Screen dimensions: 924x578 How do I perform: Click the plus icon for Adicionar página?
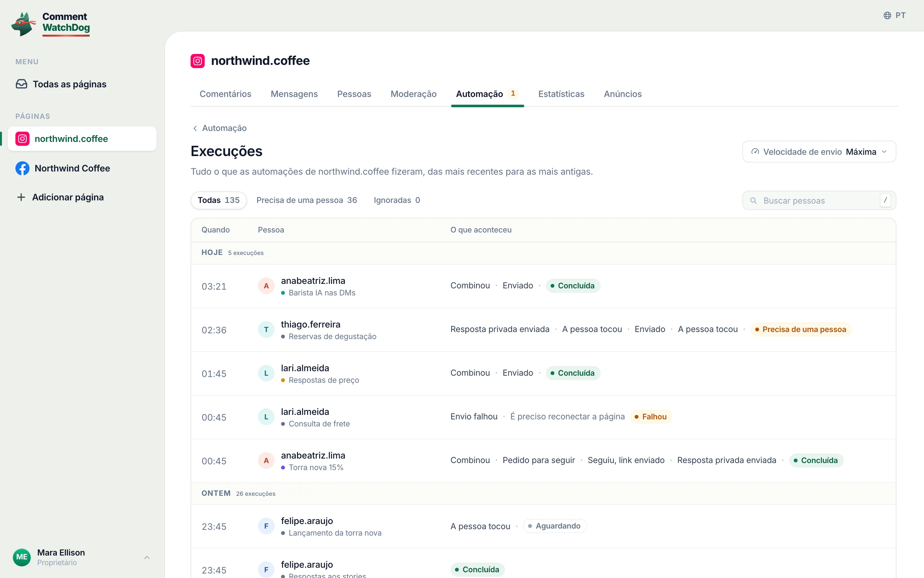tap(21, 197)
